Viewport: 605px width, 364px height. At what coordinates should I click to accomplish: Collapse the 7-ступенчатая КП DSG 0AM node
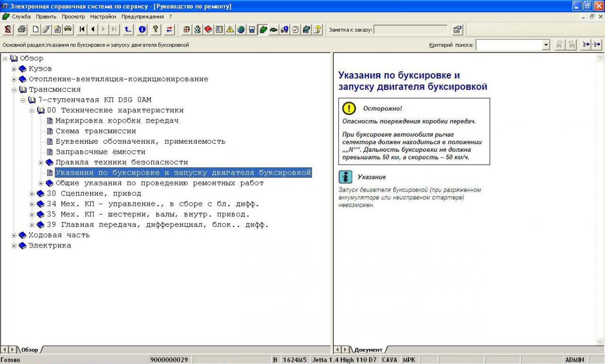pos(23,100)
